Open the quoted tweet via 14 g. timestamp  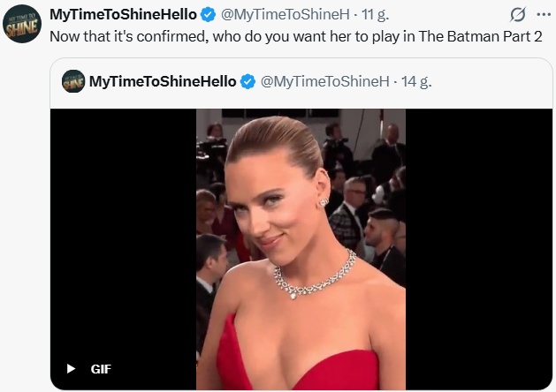point(416,81)
